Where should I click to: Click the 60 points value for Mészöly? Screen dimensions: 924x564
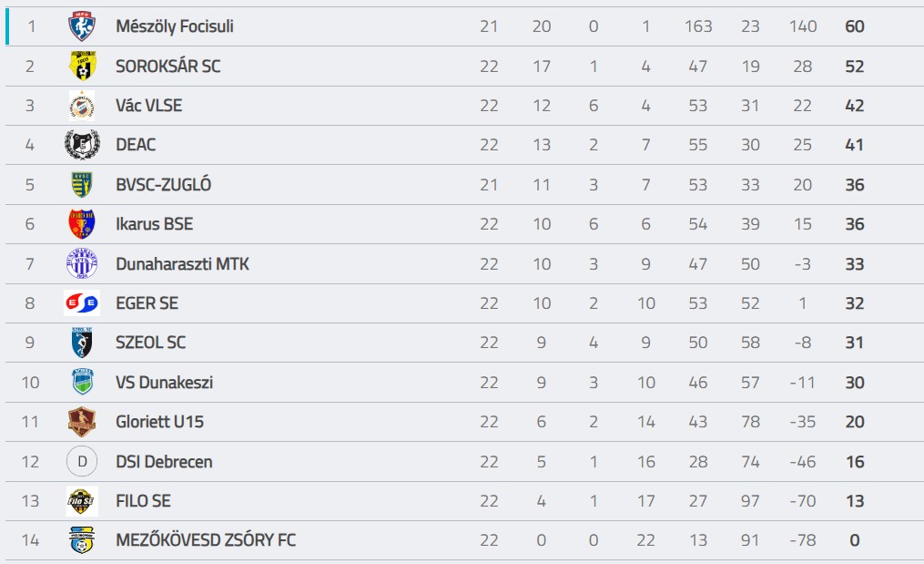click(x=855, y=26)
